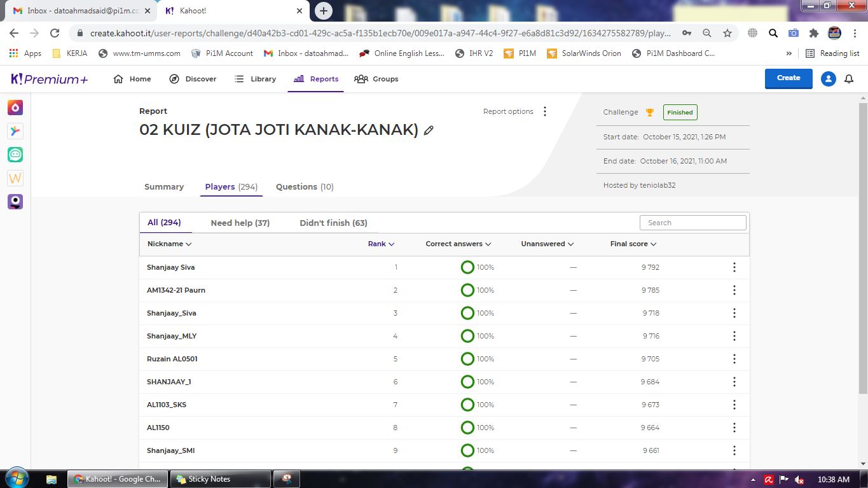Click the Kahoot Premium+ logo
The width and height of the screenshot is (868, 488).
pyautogui.click(x=50, y=79)
